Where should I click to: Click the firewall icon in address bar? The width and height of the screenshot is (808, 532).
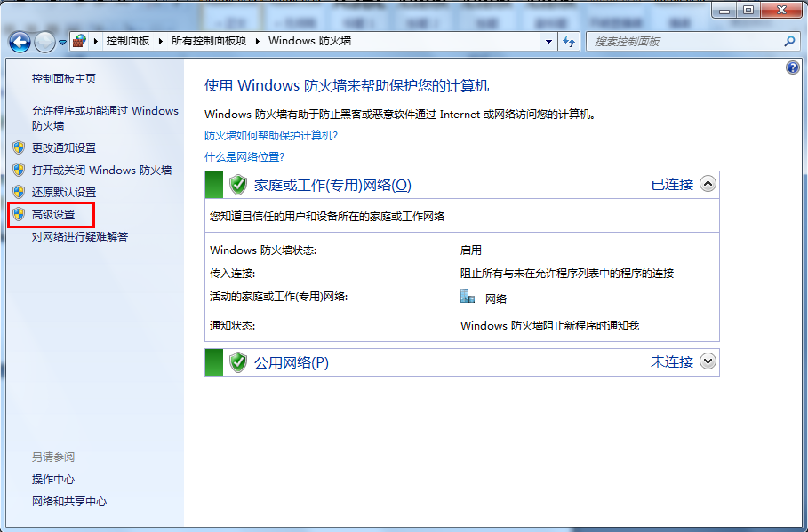tap(79, 41)
